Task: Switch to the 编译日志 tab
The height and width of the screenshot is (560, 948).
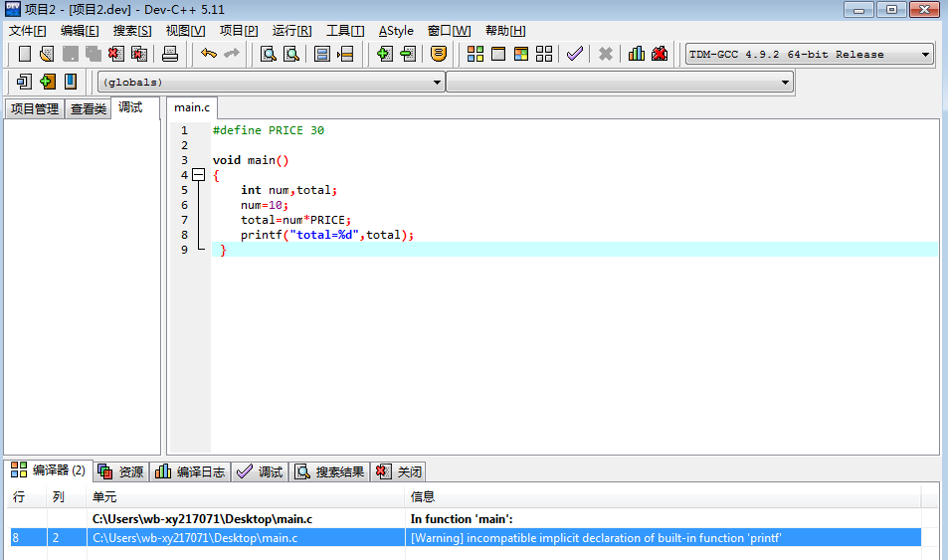Action: click(x=190, y=471)
